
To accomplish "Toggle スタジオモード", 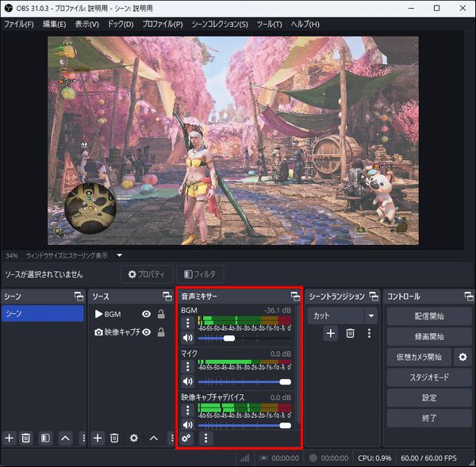I will click(429, 377).
